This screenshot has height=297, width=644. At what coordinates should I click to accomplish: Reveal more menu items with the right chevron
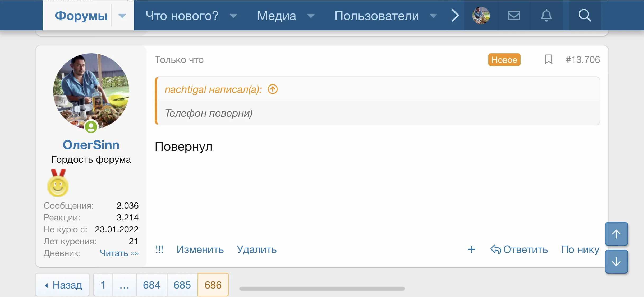pyautogui.click(x=455, y=15)
